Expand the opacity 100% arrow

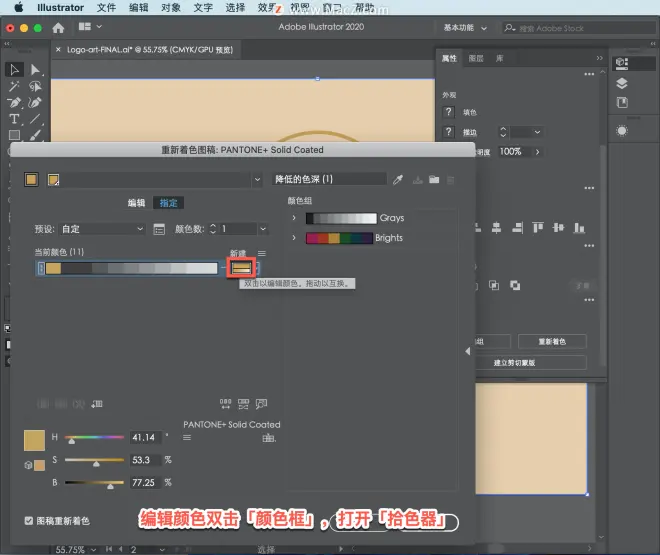click(x=538, y=152)
